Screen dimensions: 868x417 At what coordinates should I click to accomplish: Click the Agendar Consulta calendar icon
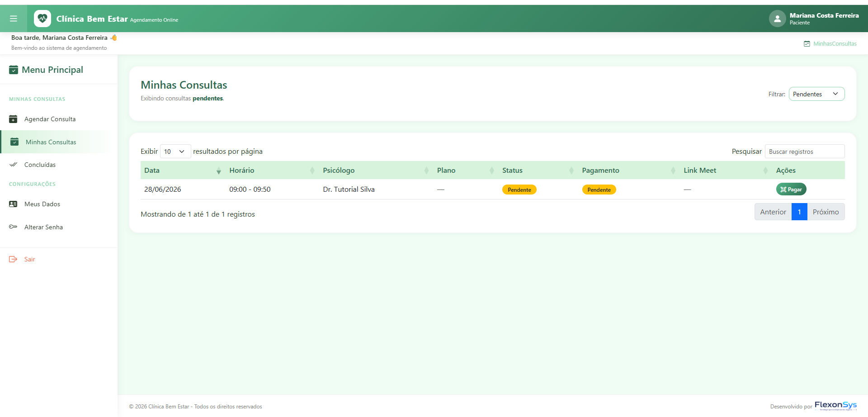tap(14, 119)
